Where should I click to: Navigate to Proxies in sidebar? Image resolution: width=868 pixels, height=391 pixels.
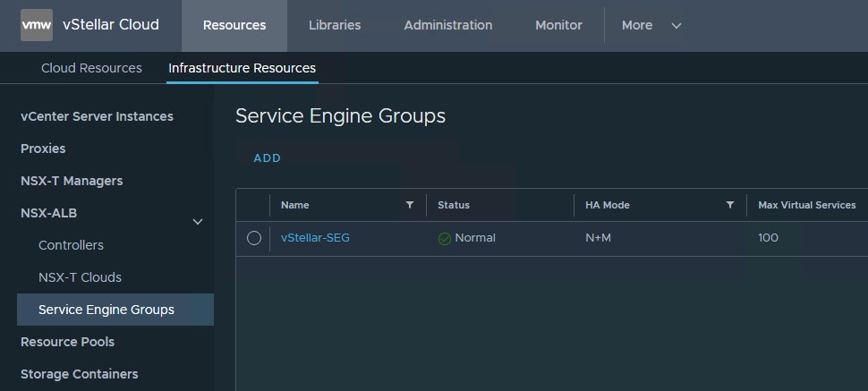pos(43,149)
